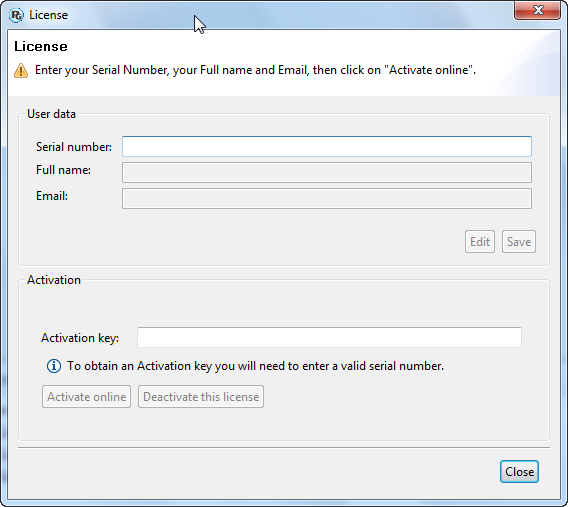Click the yellow warning triangle icon
568x507 pixels.
pyautogui.click(x=21, y=70)
